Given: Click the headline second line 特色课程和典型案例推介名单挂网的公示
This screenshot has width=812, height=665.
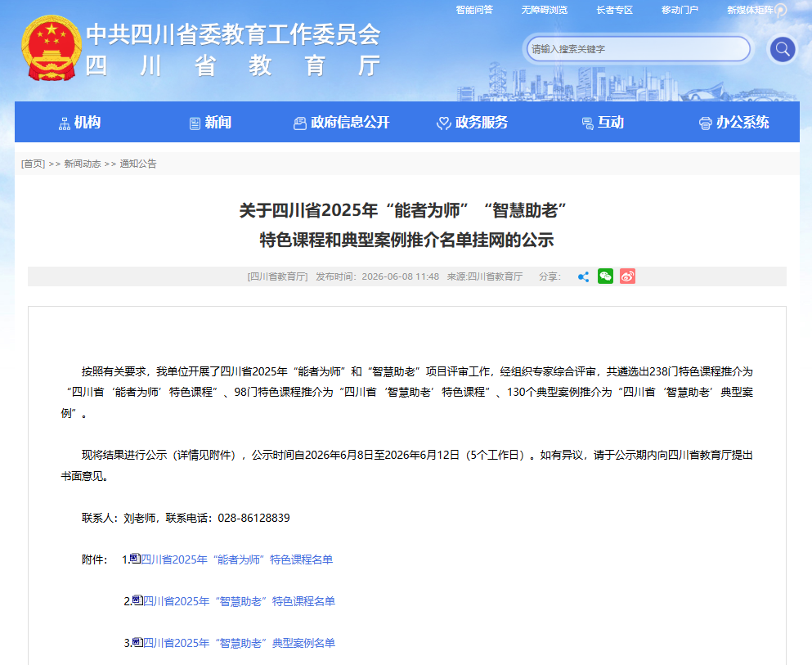Looking at the screenshot, I should (x=406, y=240).
